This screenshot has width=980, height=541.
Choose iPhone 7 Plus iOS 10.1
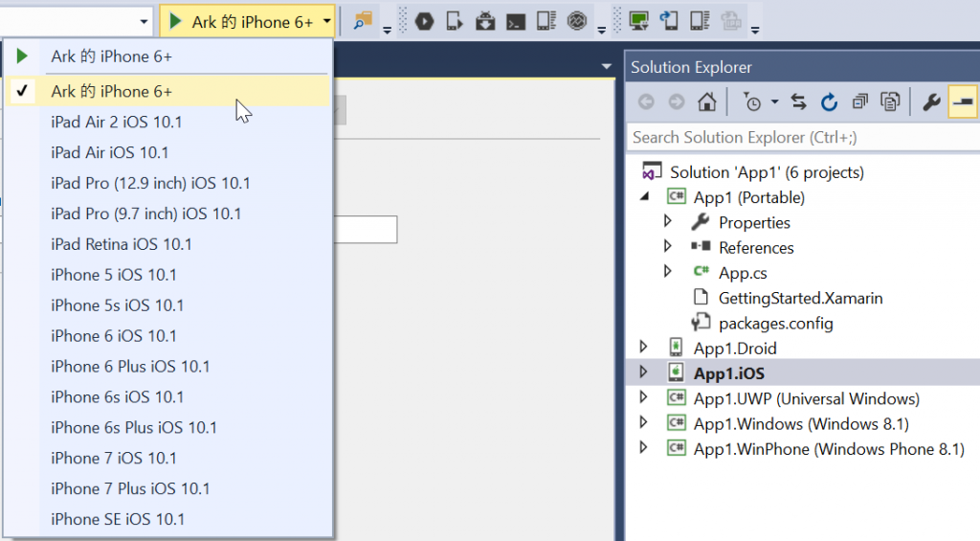pyautogui.click(x=168, y=489)
